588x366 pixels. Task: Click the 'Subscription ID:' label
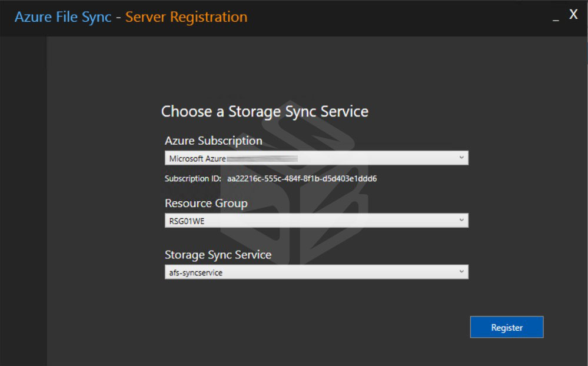(193, 178)
